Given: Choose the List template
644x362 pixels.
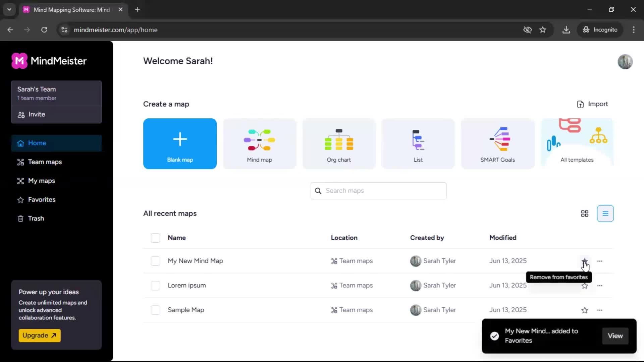Looking at the screenshot, I should point(418,143).
